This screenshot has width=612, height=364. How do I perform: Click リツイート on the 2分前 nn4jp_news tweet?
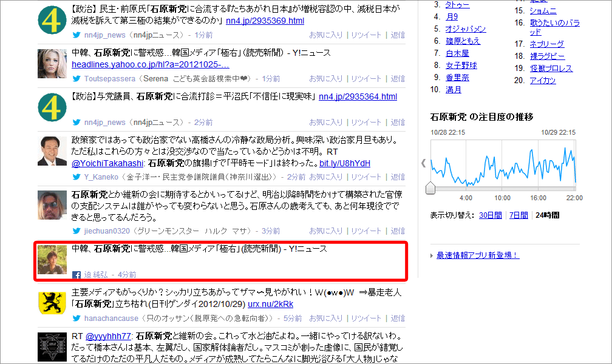point(366,123)
